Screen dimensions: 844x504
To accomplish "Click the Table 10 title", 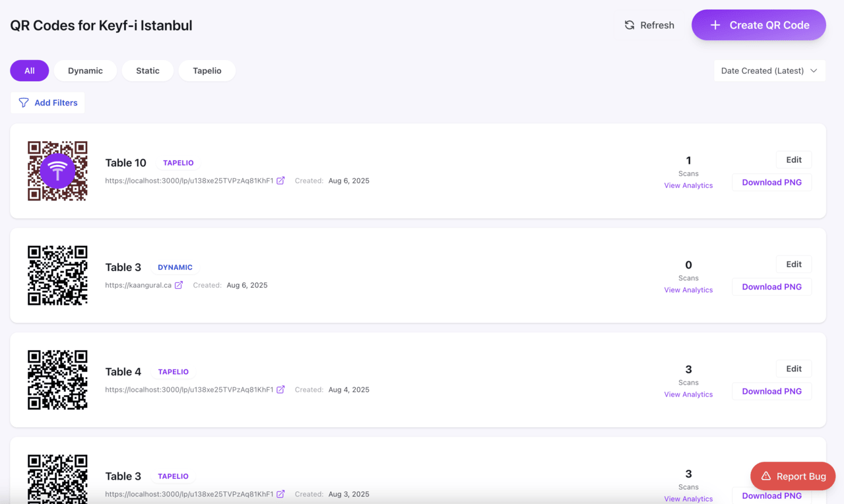I will pos(125,163).
